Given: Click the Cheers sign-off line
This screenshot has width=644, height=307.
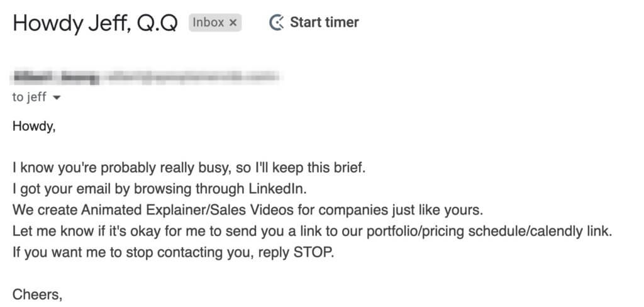Looking at the screenshot, I should point(37,294).
